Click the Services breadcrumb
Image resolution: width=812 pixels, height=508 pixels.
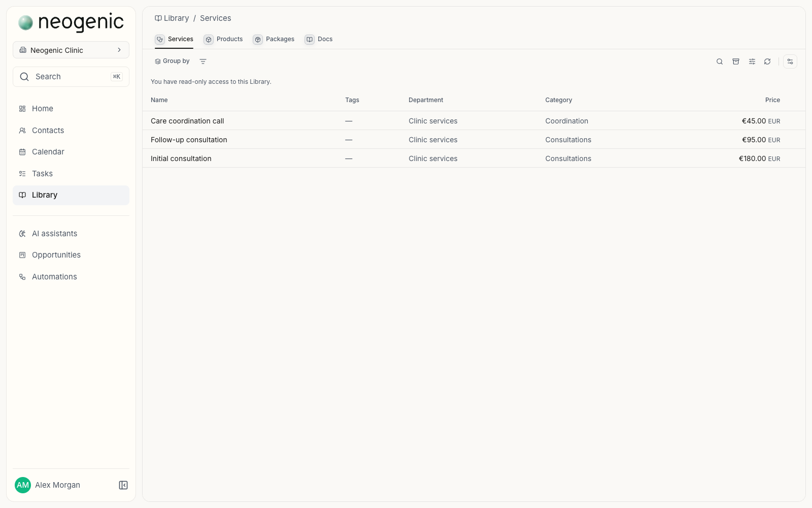215,18
